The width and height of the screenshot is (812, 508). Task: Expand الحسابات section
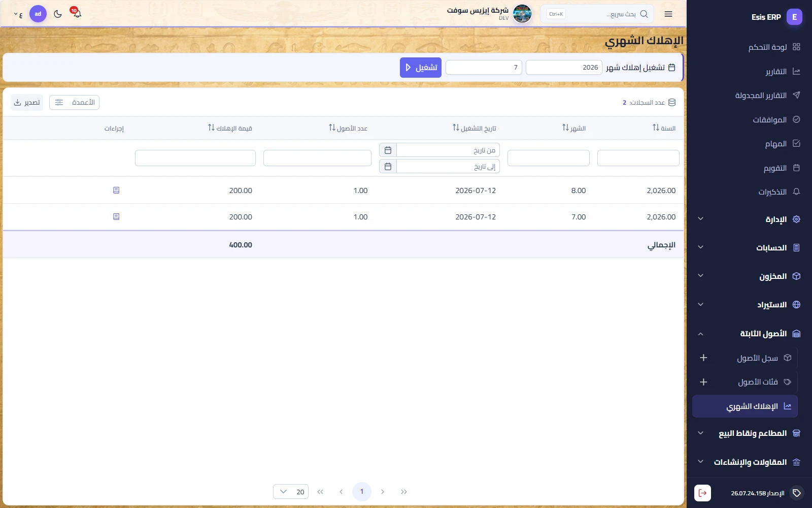coord(749,247)
